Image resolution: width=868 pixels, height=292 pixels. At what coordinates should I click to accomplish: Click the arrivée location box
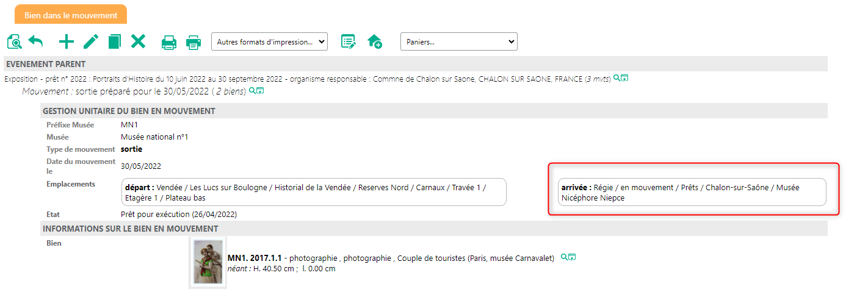(693, 192)
